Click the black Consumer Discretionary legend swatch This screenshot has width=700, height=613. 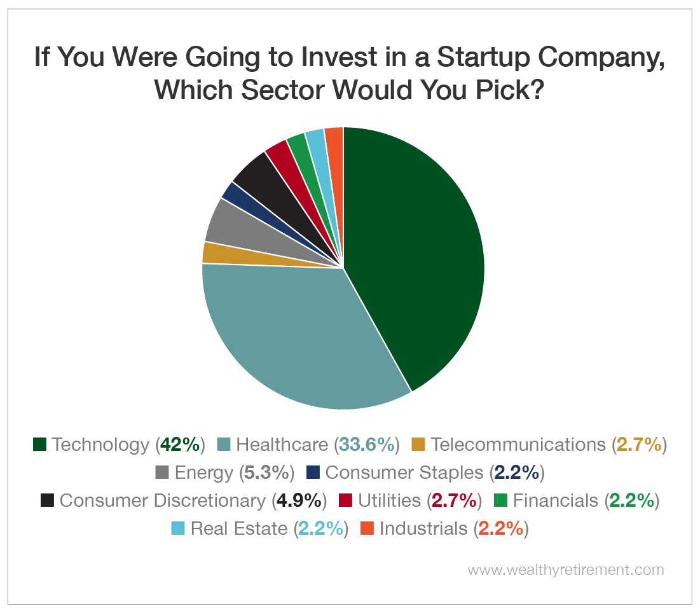pos(47,500)
